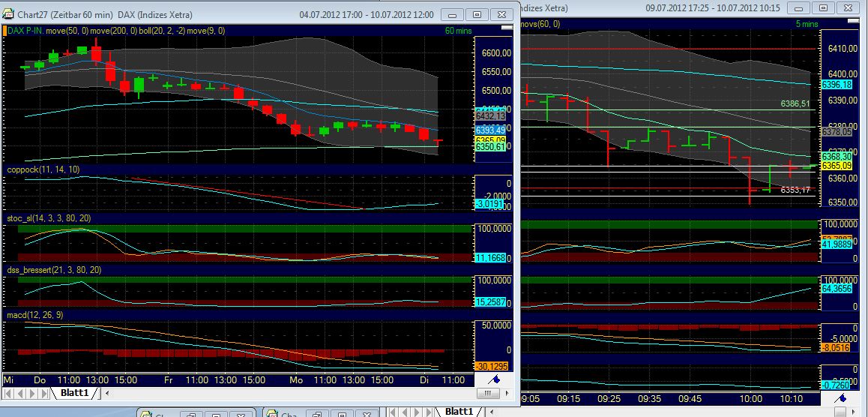
Task: Click the Chart27 window title icon
Action: point(10,14)
